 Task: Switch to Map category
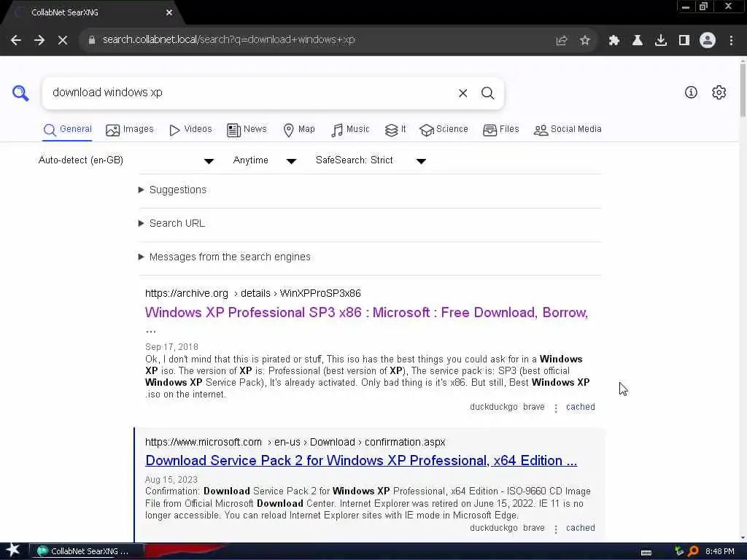298,130
